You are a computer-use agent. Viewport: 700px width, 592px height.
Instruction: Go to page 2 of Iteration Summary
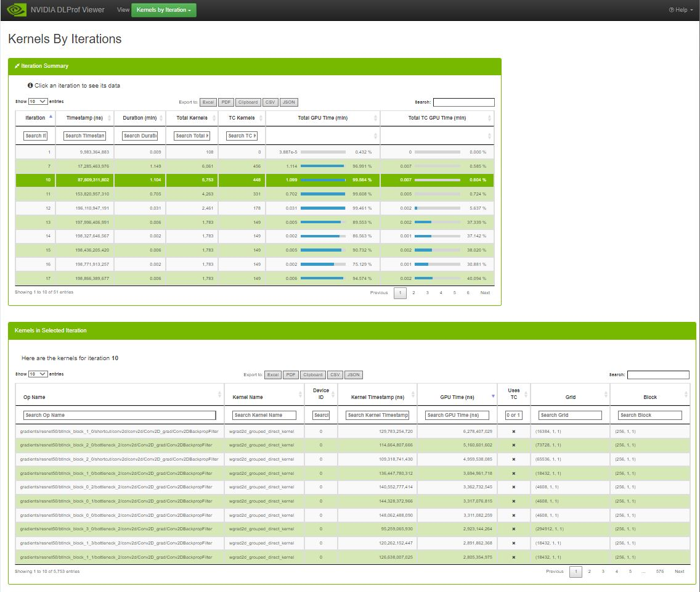[x=413, y=293]
